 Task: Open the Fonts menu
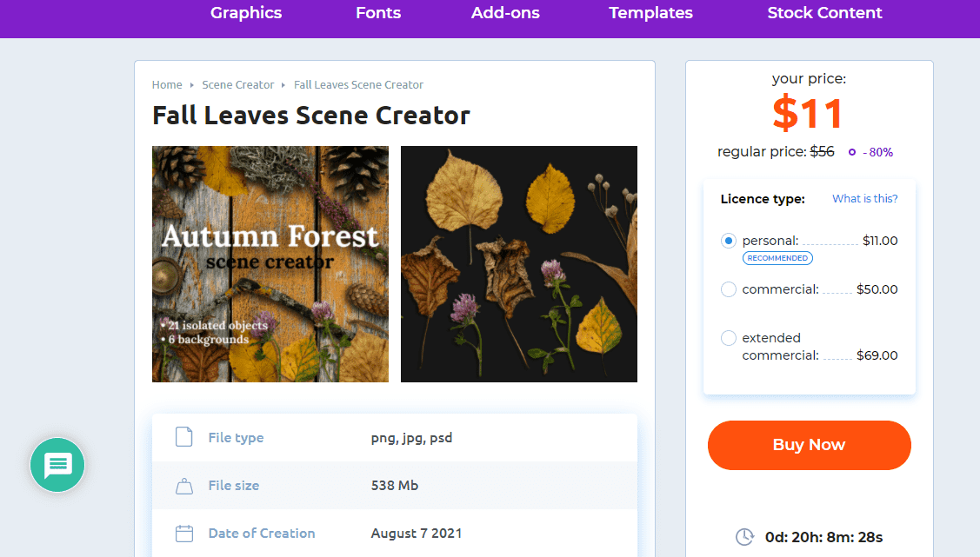point(378,13)
